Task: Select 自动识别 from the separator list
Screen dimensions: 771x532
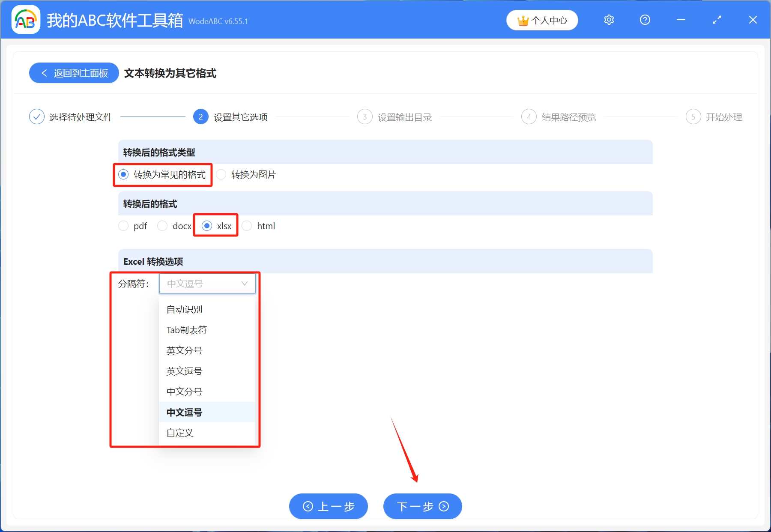Action: coord(184,309)
